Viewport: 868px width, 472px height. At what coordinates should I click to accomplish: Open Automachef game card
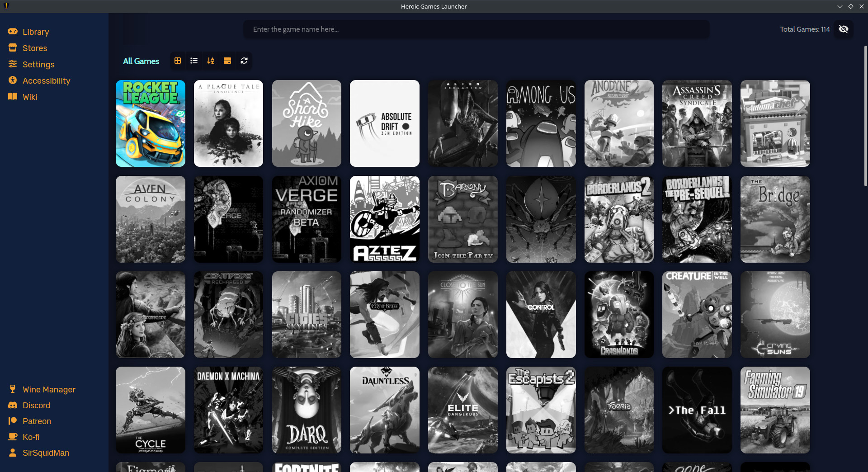tap(775, 123)
